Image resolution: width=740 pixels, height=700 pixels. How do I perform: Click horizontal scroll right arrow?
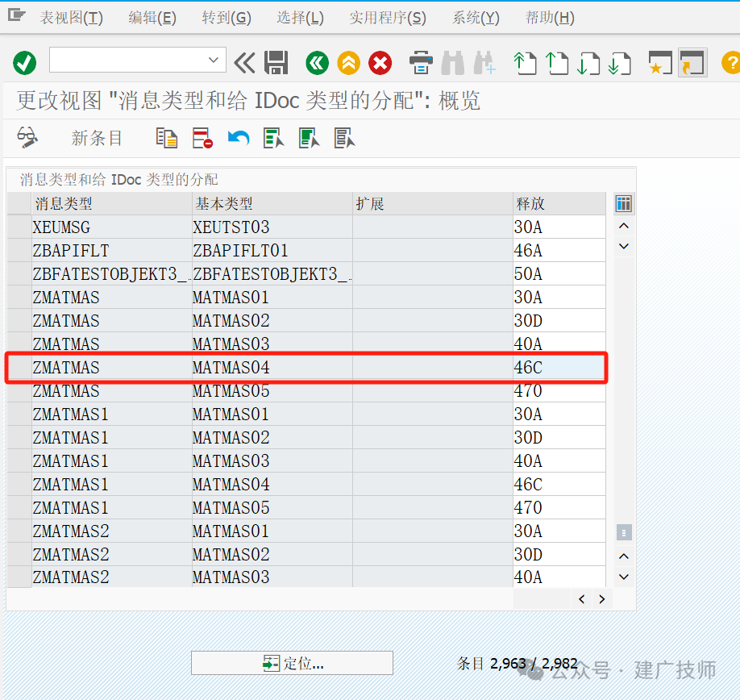point(601,599)
